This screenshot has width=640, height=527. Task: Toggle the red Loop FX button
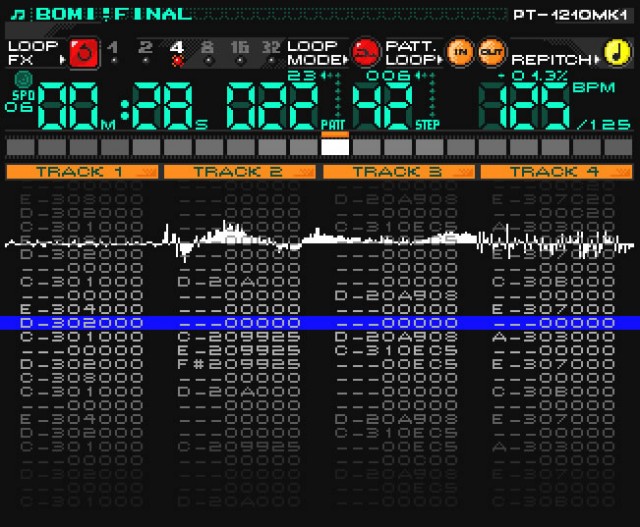pos(83,53)
